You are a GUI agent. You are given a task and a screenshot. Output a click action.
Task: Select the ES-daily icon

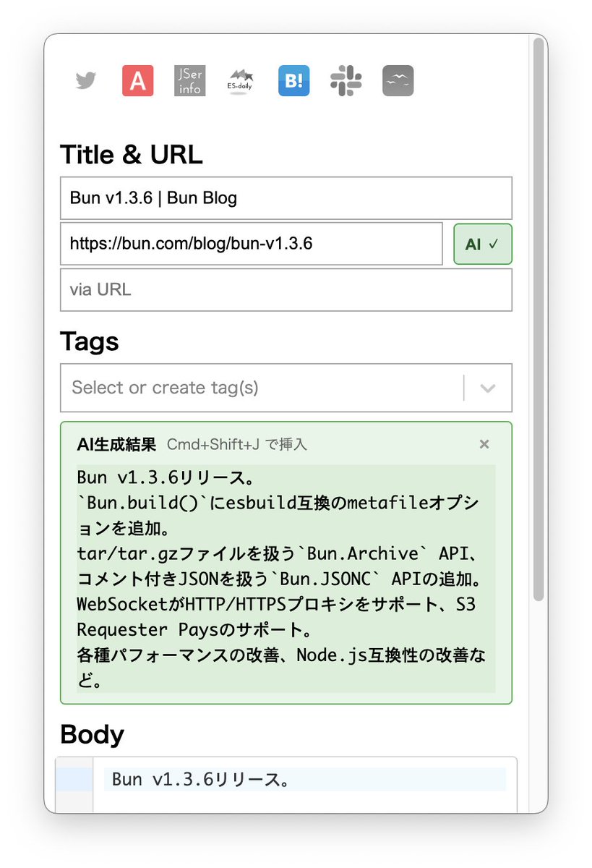coord(241,80)
